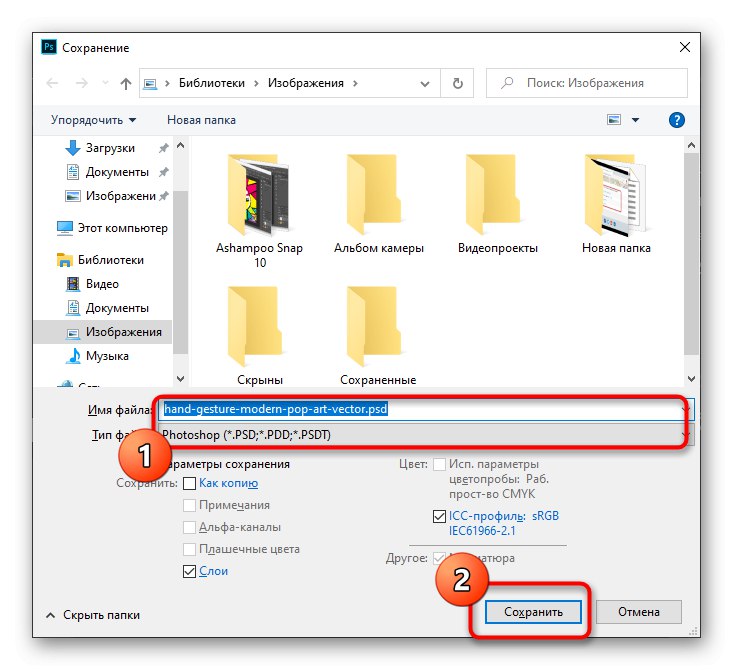Image resolution: width=733 pixels, height=670 pixels.
Task: Click the Back navigation arrow
Action: pos(52,83)
